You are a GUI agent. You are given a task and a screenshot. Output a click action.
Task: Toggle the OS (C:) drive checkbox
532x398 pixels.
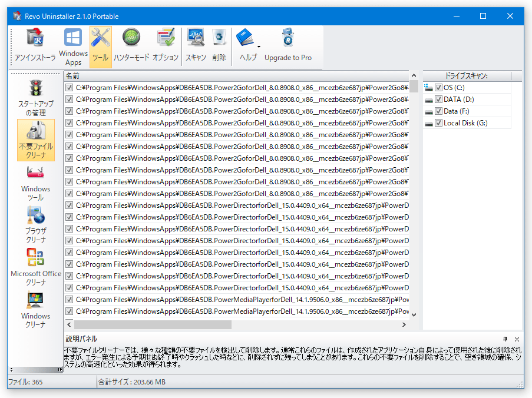click(x=438, y=88)
